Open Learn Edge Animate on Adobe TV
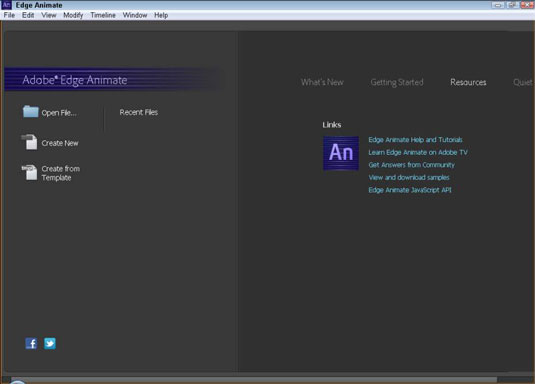Image resolution: width=535 pixels, height=384 pixels. (418, 152)
